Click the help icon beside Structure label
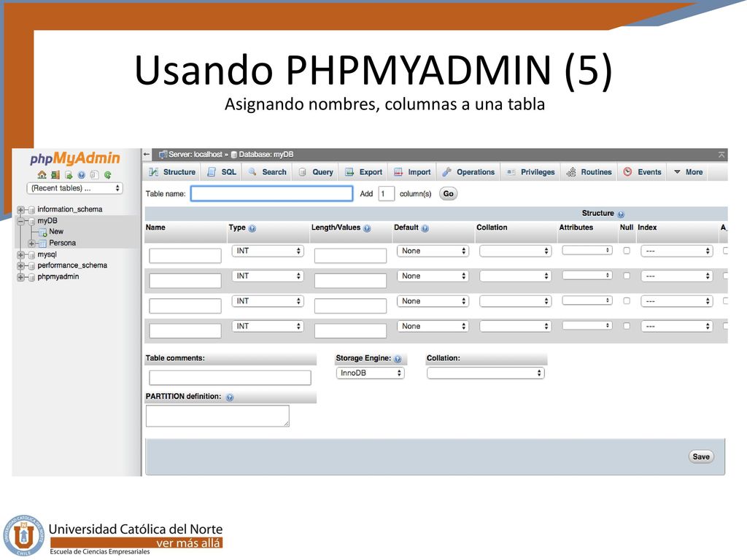 621,214
